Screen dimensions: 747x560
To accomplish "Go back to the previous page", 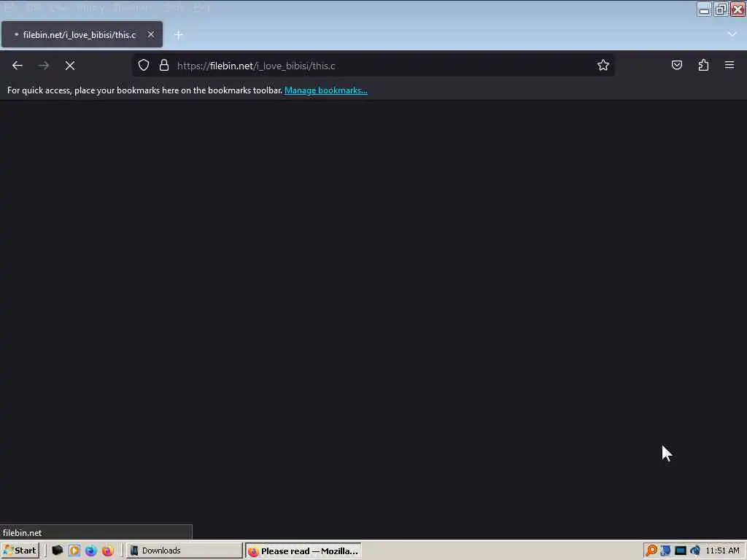I will tap(18, 66).
